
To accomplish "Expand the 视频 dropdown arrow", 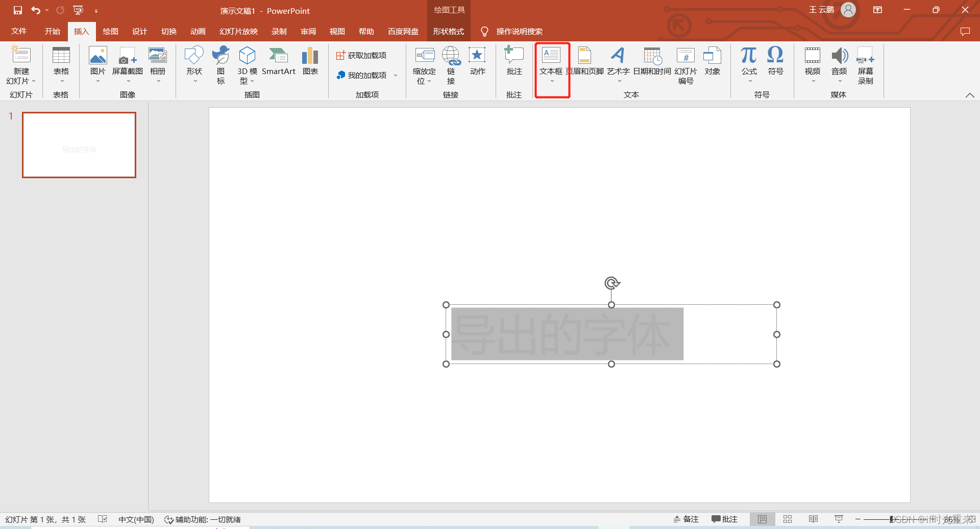I will point(813,81).
